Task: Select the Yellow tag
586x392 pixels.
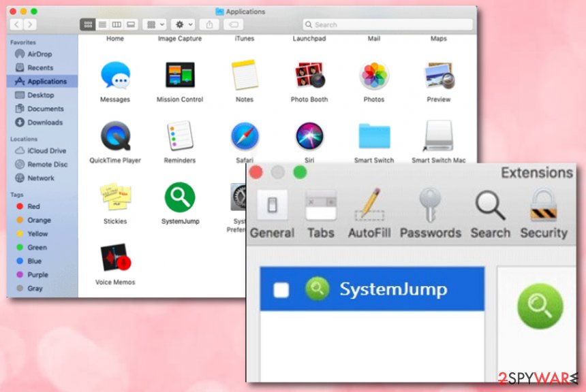Action: (x=42, y=233)
